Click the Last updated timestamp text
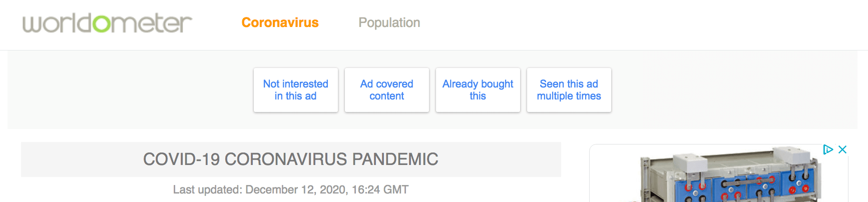 (x=291, y=189)
